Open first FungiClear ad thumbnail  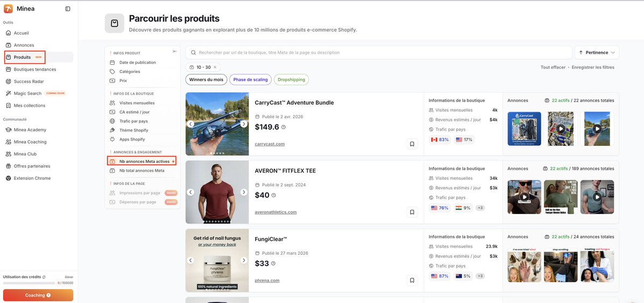[524, 265]
